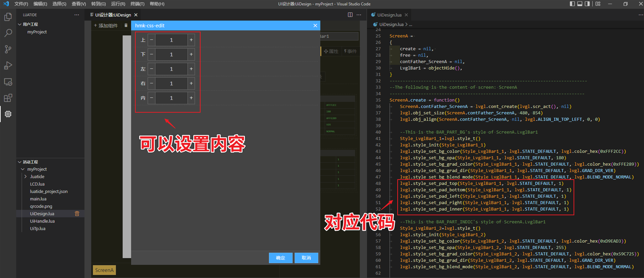Open the Explorer view in activity bar
The image size is (644, 278).
pos(8,17)
